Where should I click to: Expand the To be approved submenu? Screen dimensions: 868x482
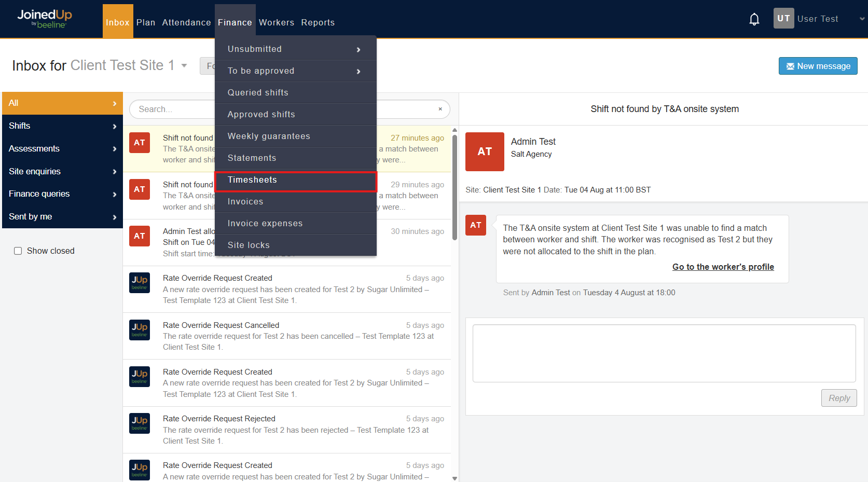click(295, 71)
